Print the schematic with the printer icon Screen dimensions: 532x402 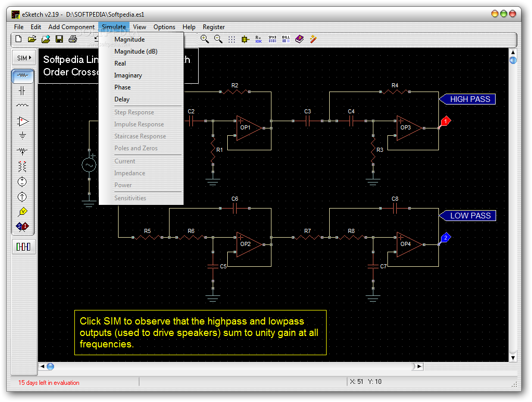coord(73,39)
